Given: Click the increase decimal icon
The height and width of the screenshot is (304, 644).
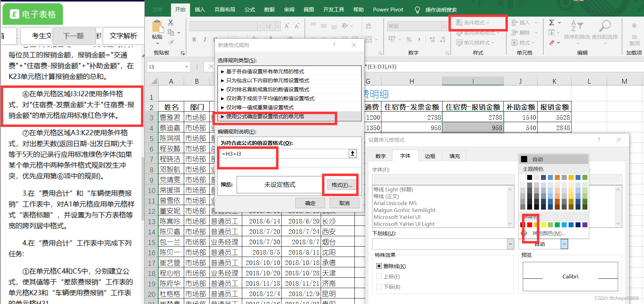Looking at the screenshot, I should 432,39.
